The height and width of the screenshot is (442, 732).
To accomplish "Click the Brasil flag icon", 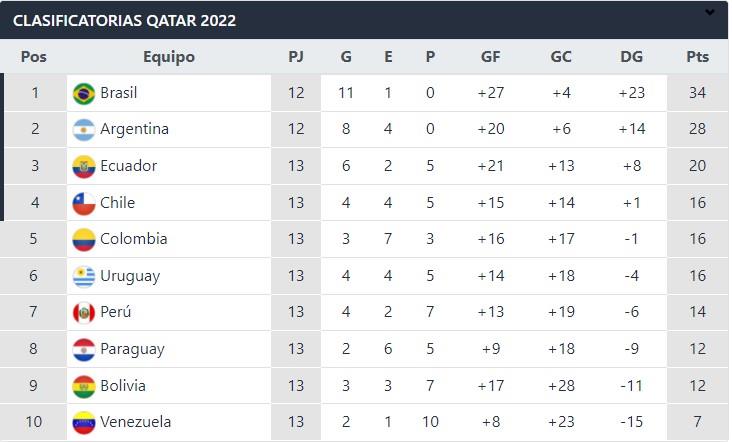I will point(84,93).
